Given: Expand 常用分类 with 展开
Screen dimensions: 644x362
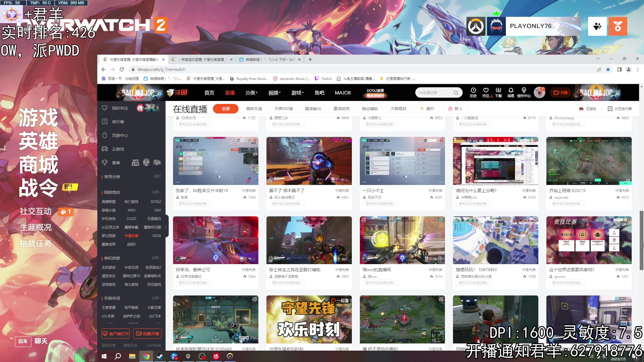Looking at the screenshot, I should [x=157, y=176].
